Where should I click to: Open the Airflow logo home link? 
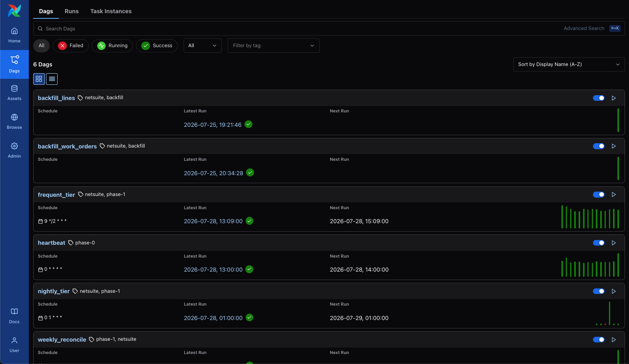(14, 11)
